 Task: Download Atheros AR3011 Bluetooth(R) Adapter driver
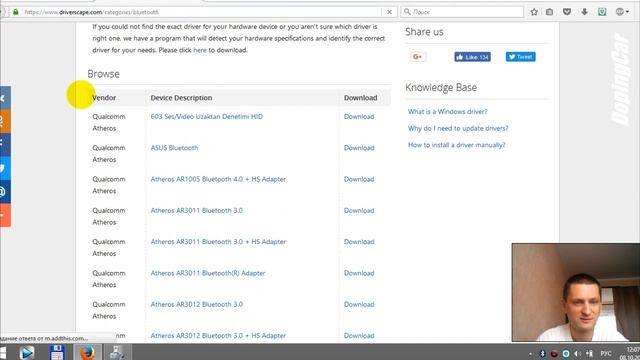click(x=359, y=273)
